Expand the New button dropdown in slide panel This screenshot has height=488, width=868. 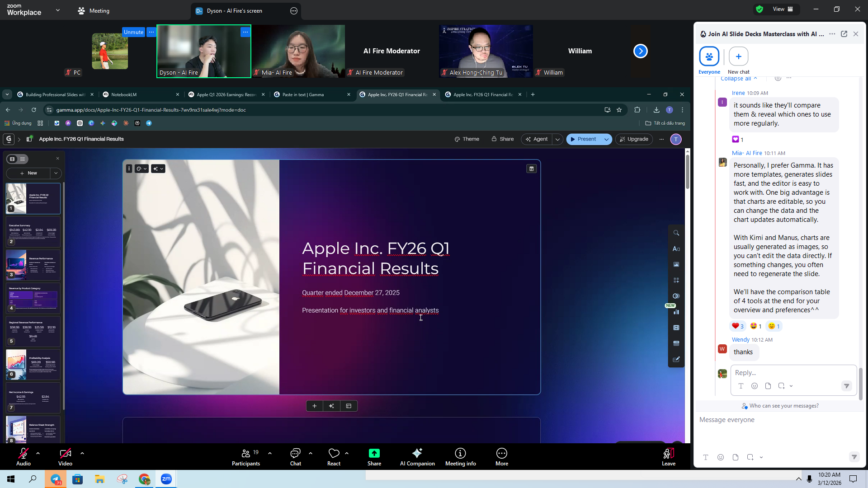55,173
